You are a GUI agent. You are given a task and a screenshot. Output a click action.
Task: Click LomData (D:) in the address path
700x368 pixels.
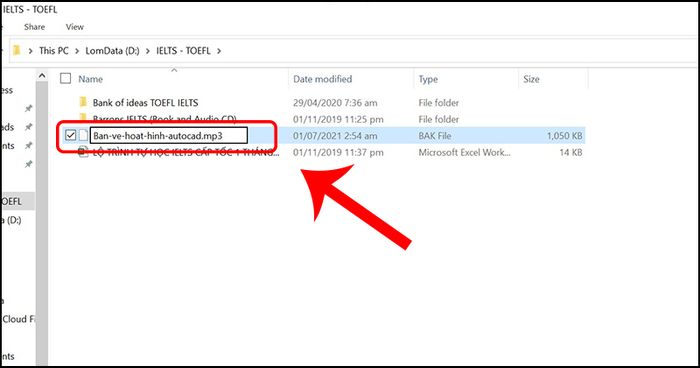pyautogui.click(x=112, y=51)
